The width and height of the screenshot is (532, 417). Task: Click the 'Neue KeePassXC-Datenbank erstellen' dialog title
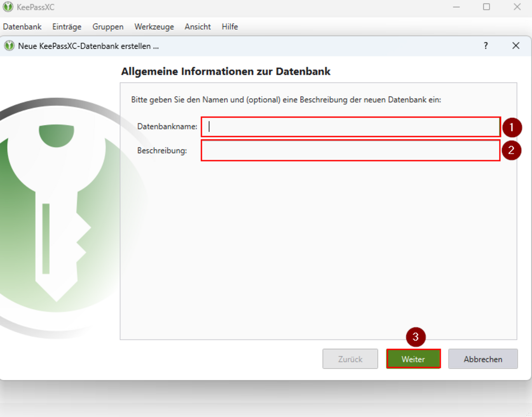pyautogui.click(x=88, y=46)
